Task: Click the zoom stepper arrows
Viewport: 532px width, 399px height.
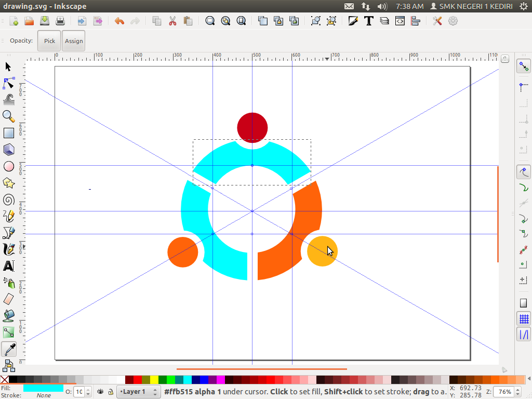Action: pos(518,392)
